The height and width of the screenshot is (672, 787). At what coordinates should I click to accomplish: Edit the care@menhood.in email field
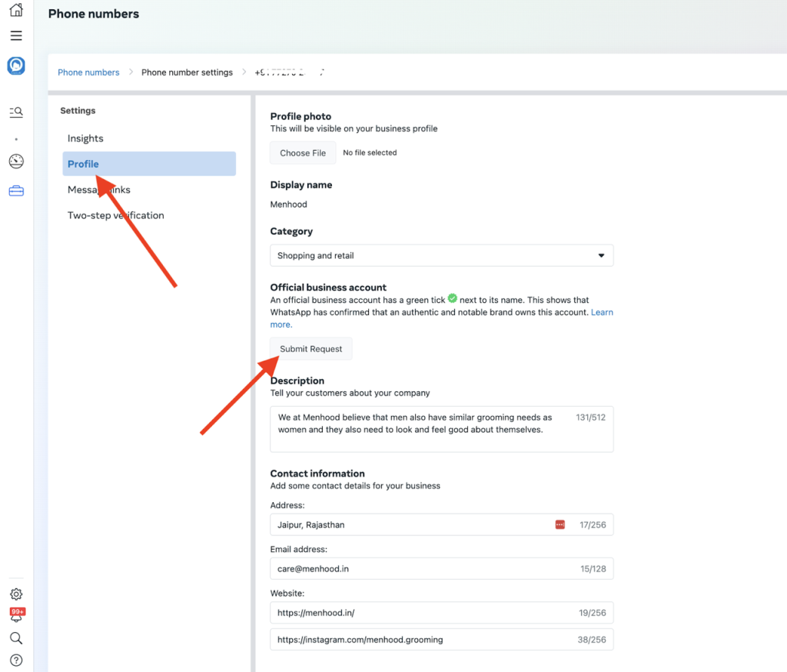coord(442,568)
